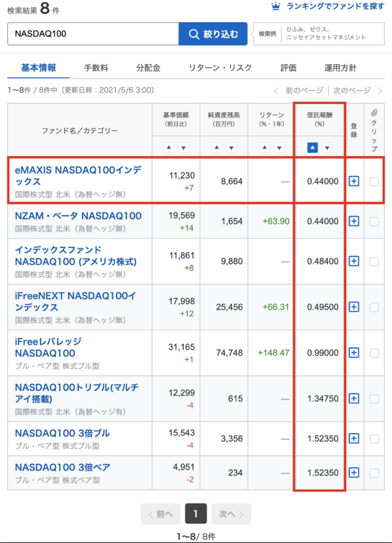Open NASDAQ100 3倍ブル fund link
Screen dimensions: 392x543
pos(62,433)
